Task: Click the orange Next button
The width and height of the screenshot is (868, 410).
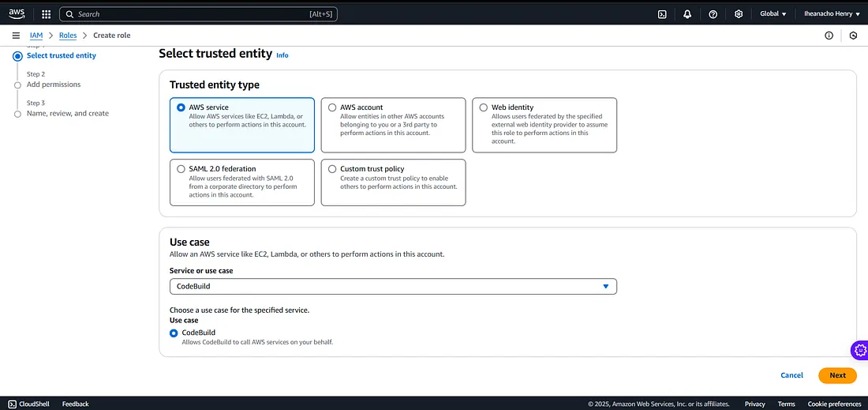Action: click(x=837, y=375)
